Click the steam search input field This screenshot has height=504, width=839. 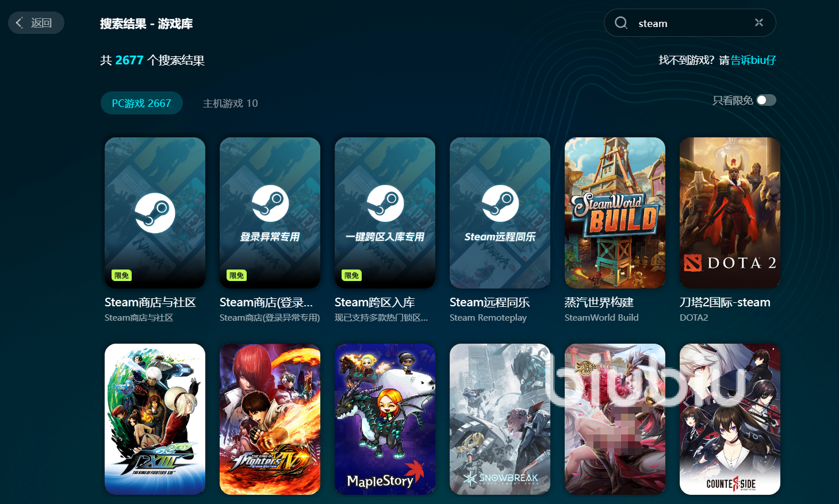coord(690,23)
